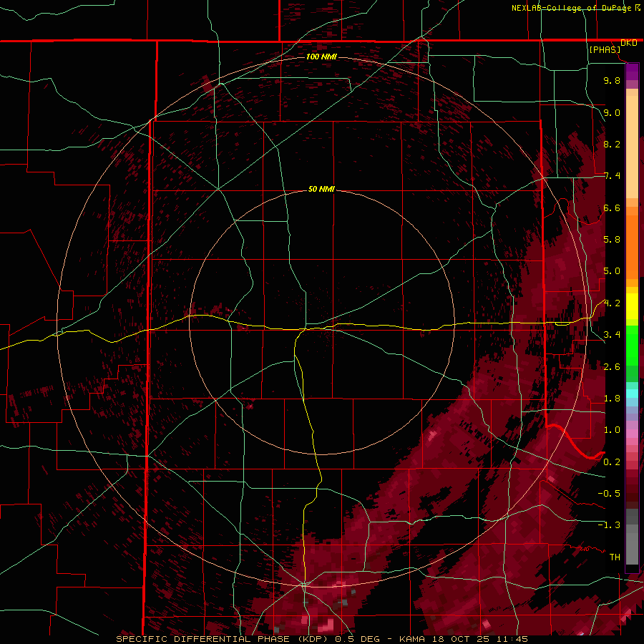Click the [PHAS] unit label
Screen dimensions: 644x644
click(x=605, y=50)
